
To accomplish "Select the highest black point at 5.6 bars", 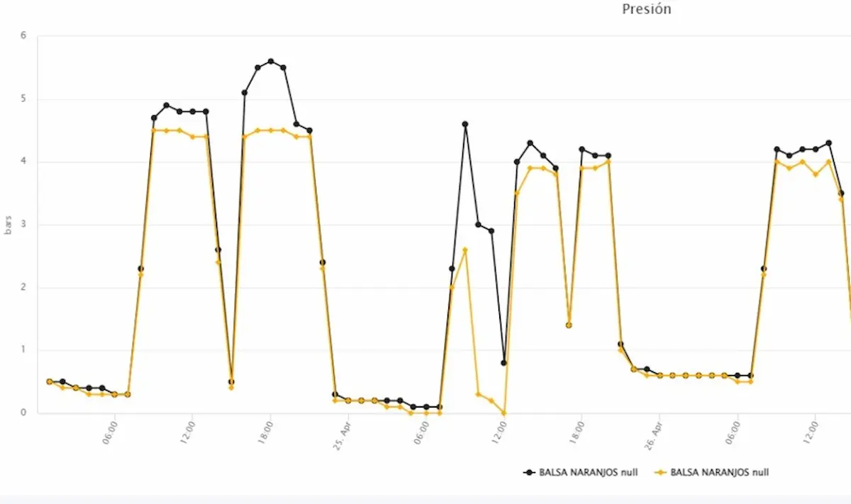I will pyautogui.click(x=270, y=61).
